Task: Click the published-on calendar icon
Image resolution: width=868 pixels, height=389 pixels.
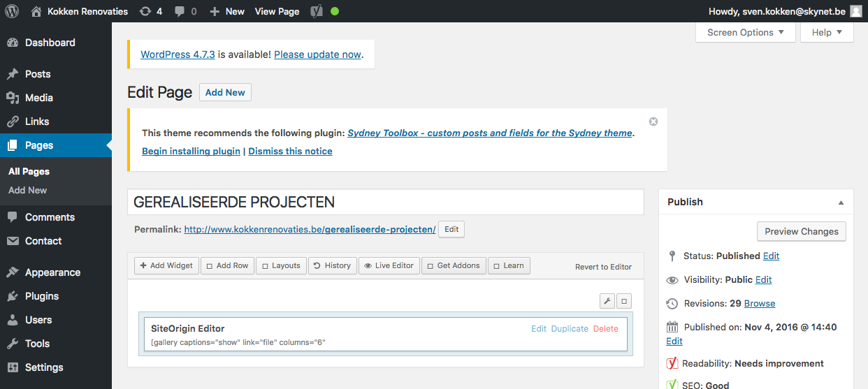Action: coord(672,327)
